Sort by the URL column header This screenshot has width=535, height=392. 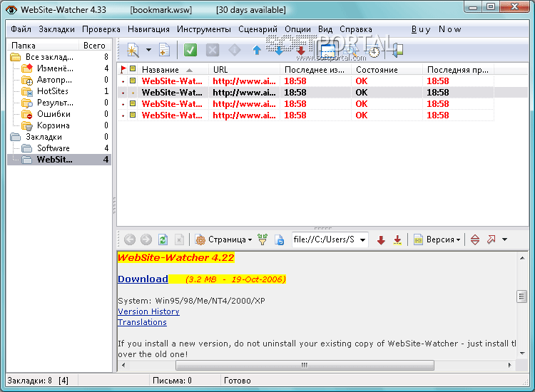(x=244, y=70)
